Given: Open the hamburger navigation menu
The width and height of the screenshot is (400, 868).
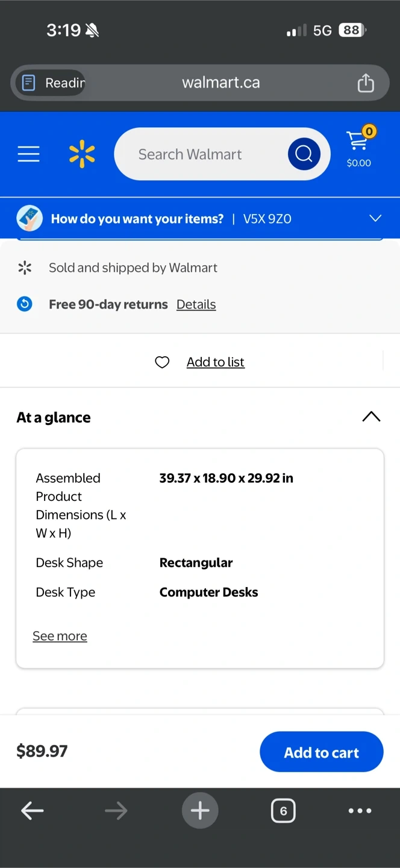Looking at the screenshot, I should [28, 154].
